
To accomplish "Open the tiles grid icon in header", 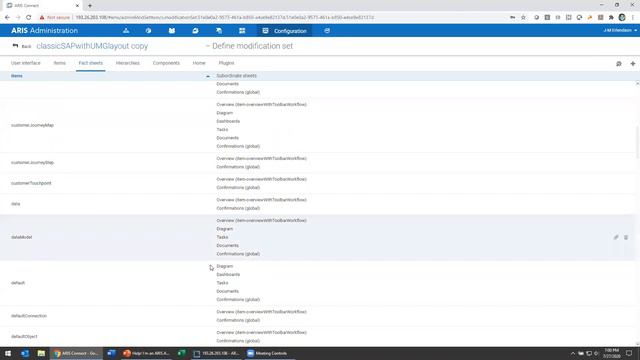I will (242, 31).
